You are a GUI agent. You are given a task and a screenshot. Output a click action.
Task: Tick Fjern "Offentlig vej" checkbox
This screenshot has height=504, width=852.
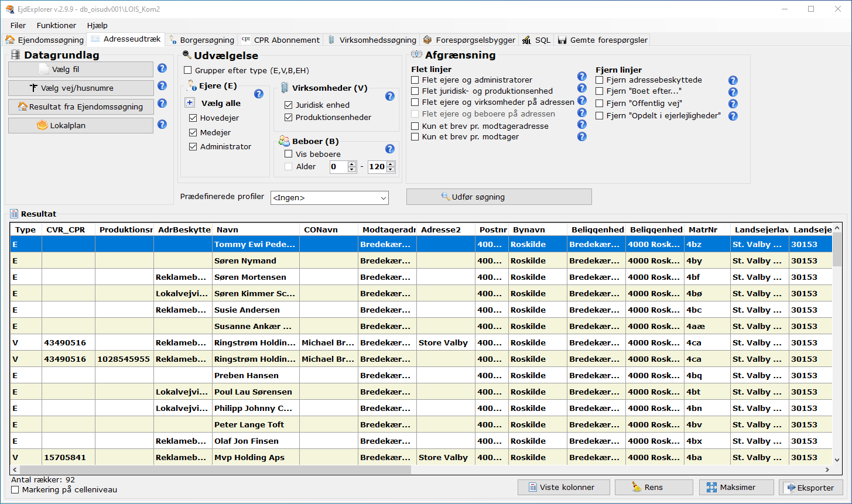coord(599,103)
